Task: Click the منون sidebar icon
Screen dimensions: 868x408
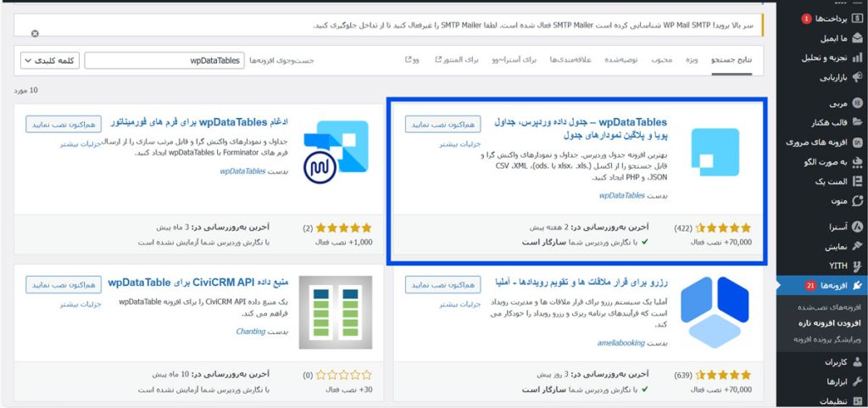Action: point(857,200)
